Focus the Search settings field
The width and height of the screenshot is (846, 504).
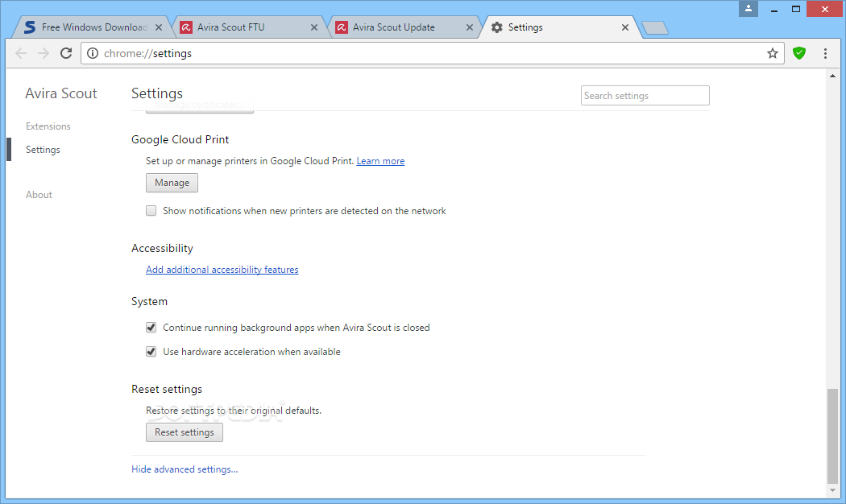coord(645,96)
